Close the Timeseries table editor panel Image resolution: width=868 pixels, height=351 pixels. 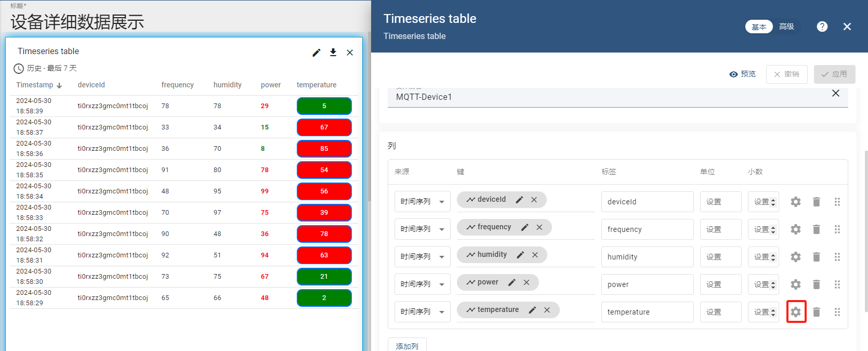pyautogui.click(x=847, y=27)
